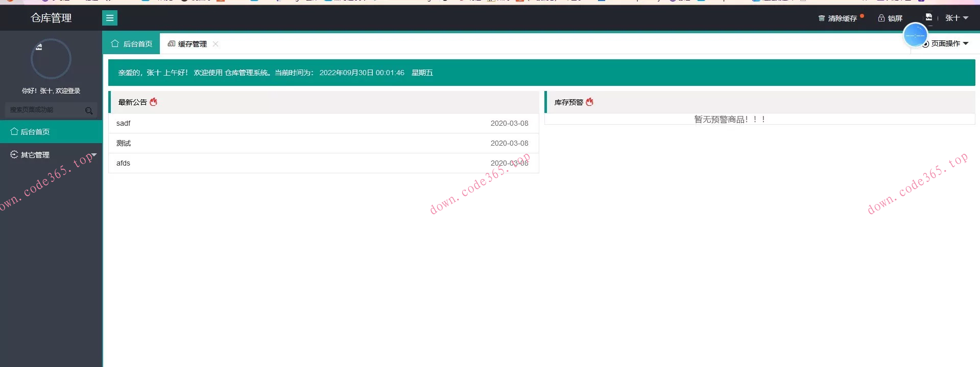Click the padlock icon beside 锁屏
The image size is (980, 367).
(x=881, y=18)
